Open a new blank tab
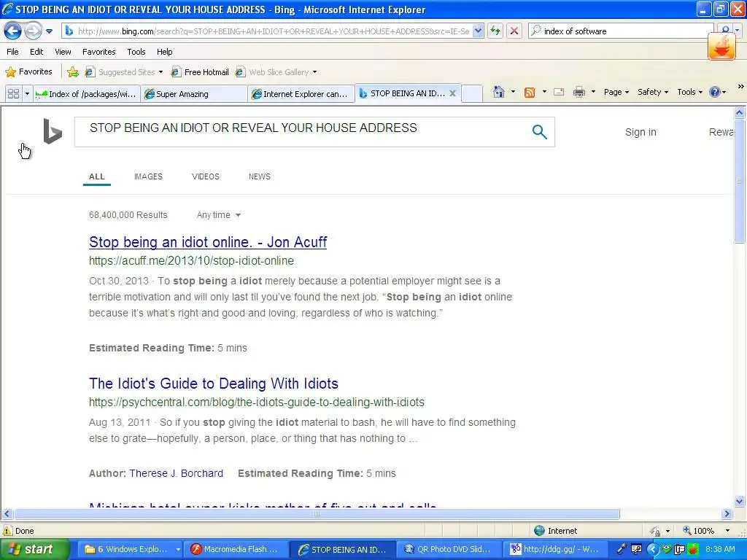This screenshot has height=560, width=747. (x=472, y=94)
